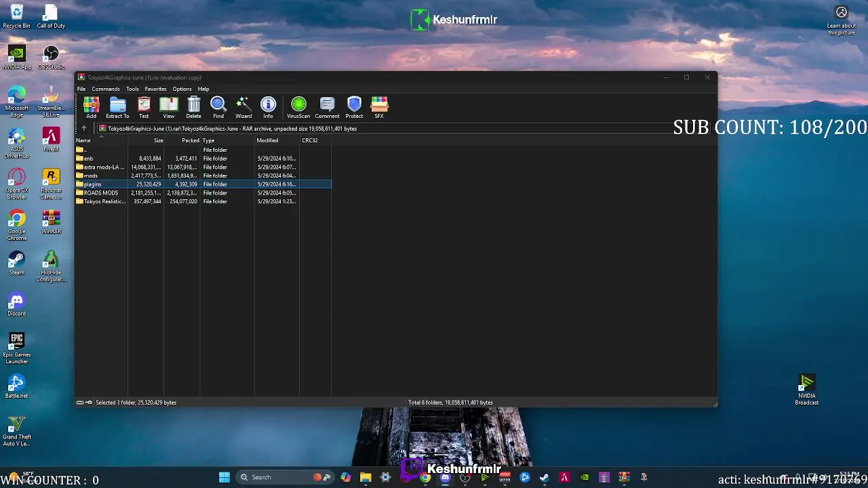868x488 pixels.
Task: Start VirusScan on the archive
Action: [x=298, y=107]
